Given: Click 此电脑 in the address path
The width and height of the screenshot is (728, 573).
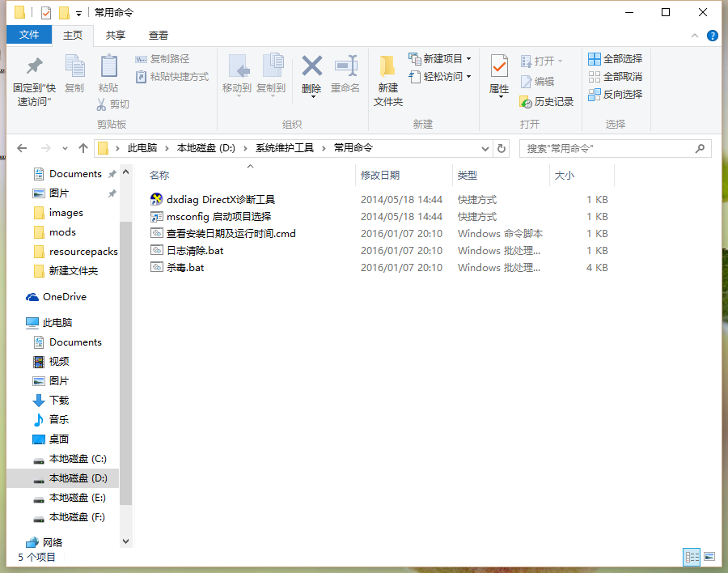Looking at the screenshot, I should (142, 148).
